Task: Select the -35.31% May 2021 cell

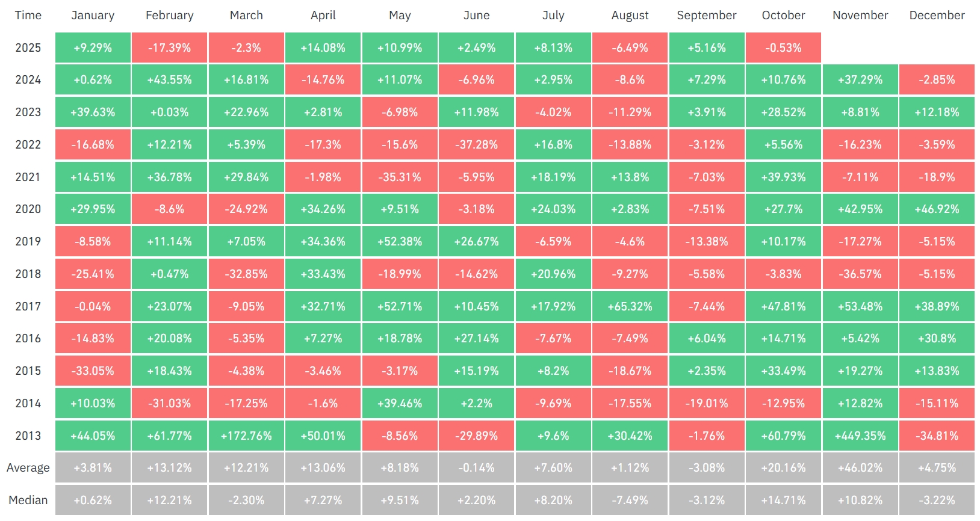Action: point(400,177)
